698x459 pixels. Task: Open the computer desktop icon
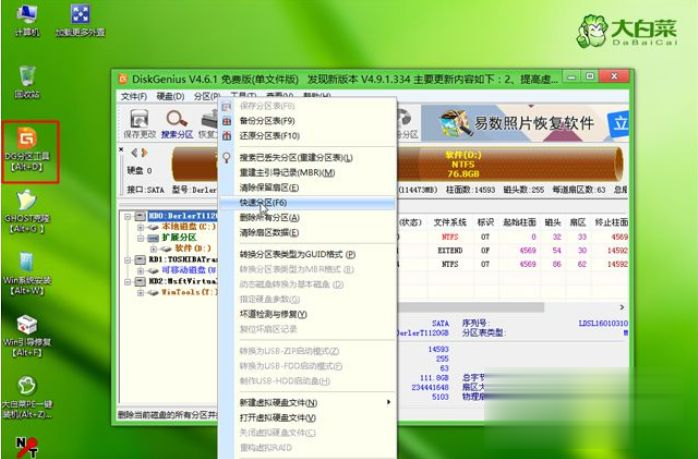[x=27, y=20]
